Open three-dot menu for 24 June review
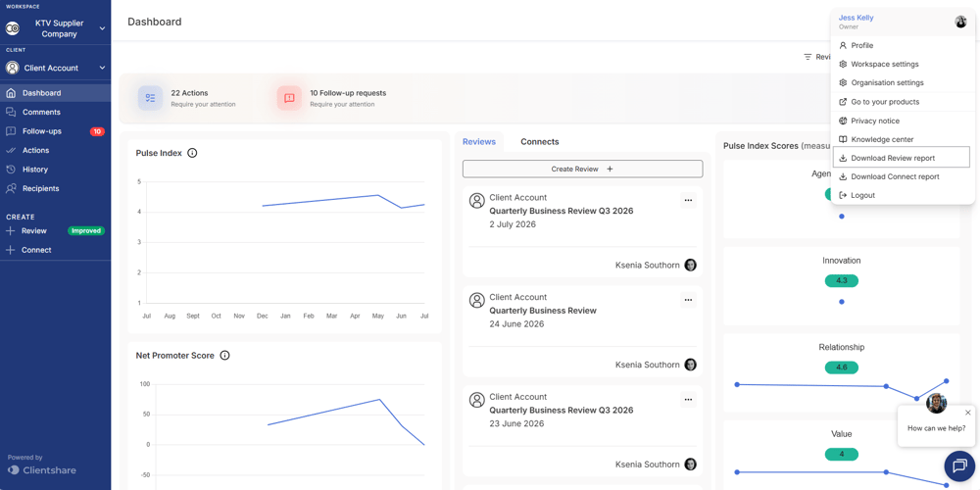Viewport: 980px width, 490px height. click(x=688, y=300)
